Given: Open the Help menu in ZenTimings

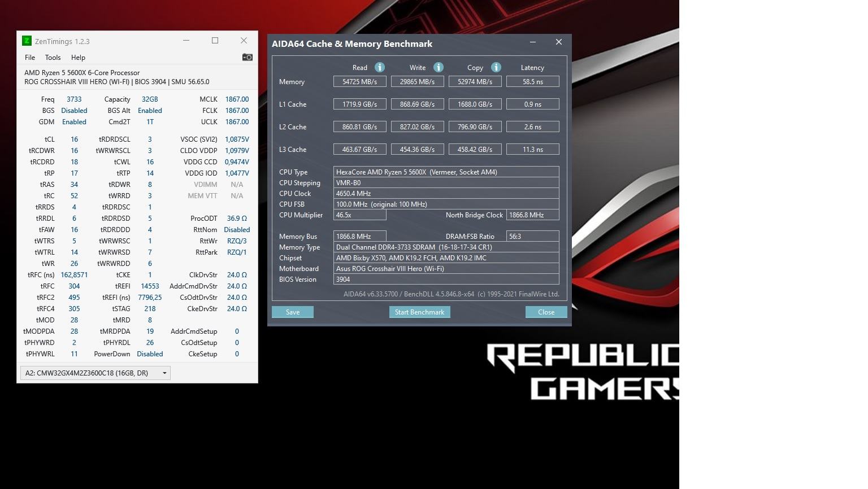Looking at the screenshot, I should [78, 58].
